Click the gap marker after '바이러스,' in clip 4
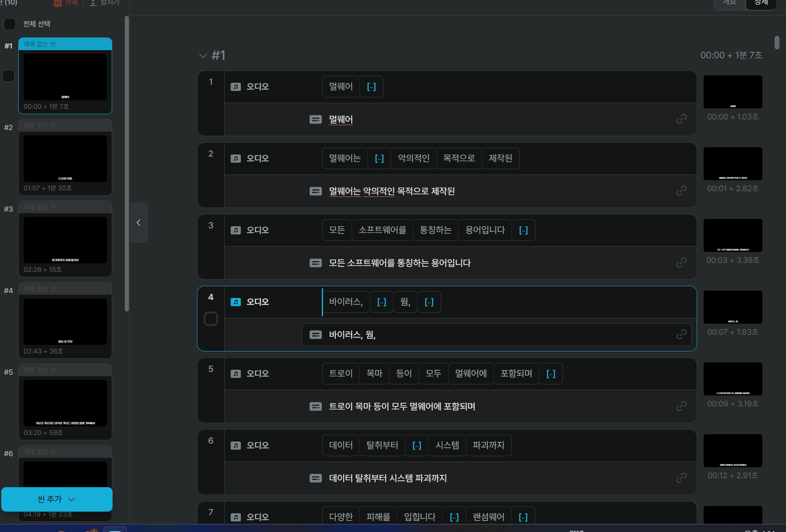 coord(382,302)
